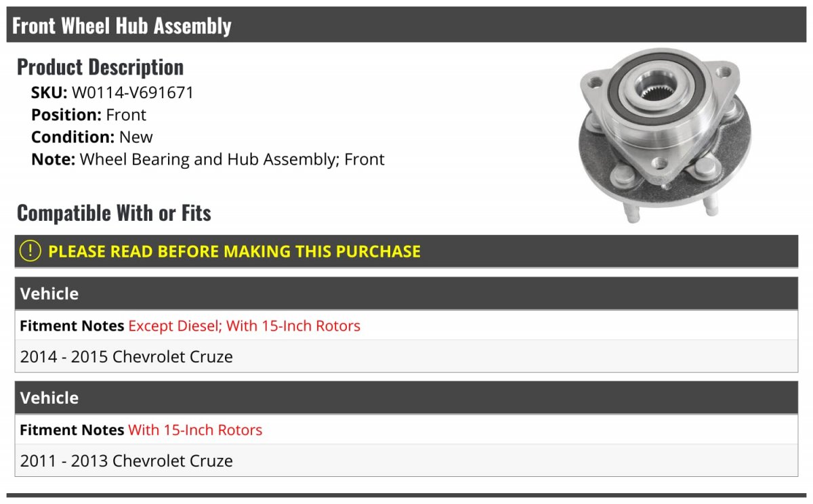
Task: Click the second Fitment Notes label
Action: (72, 430)
